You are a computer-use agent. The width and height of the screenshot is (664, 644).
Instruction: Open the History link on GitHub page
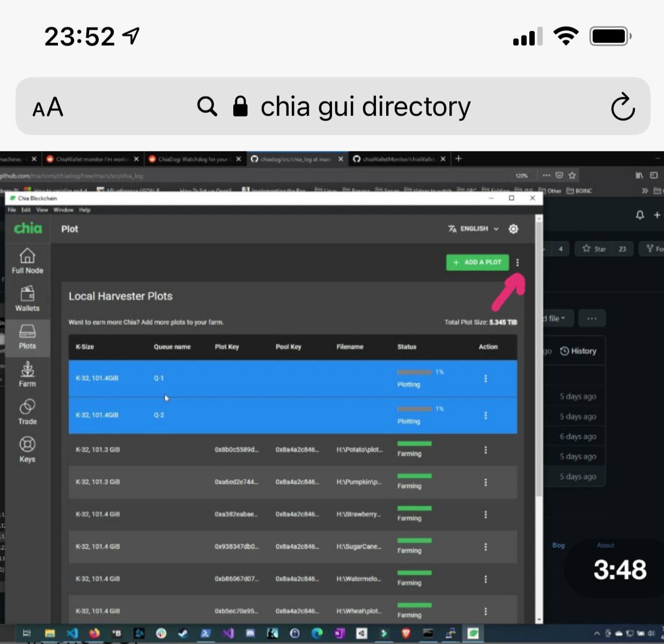click(578, 351)
